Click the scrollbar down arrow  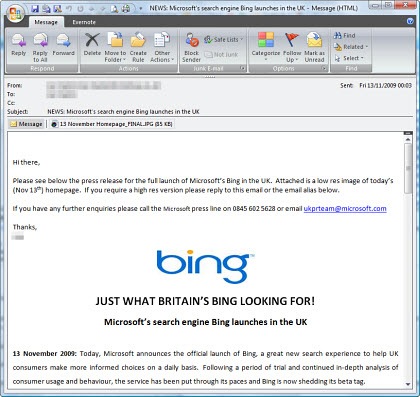pyautogui.click(x=408, y=384)
